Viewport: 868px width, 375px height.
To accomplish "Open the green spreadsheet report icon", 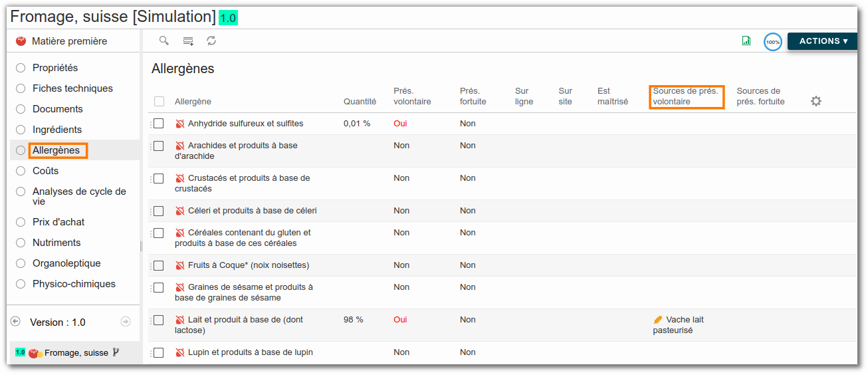I will pos(746,41).
